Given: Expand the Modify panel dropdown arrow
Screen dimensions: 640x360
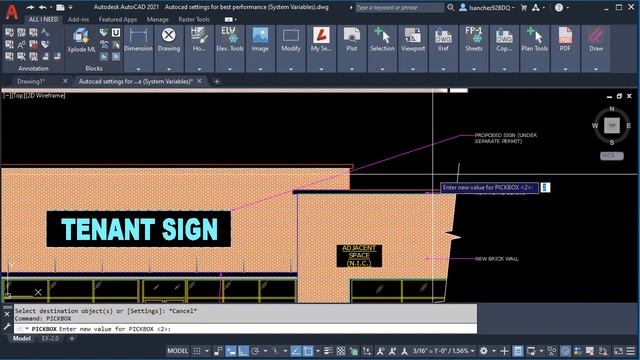Looking at the screenshot, I should point(291,69).
